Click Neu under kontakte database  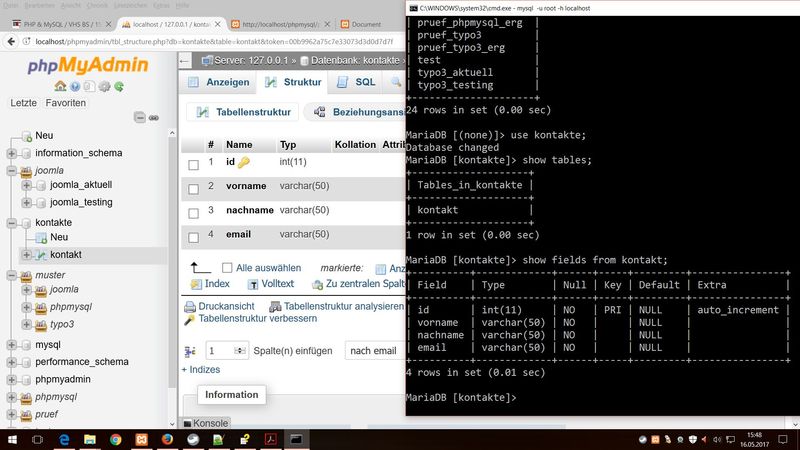pos(59,237)
